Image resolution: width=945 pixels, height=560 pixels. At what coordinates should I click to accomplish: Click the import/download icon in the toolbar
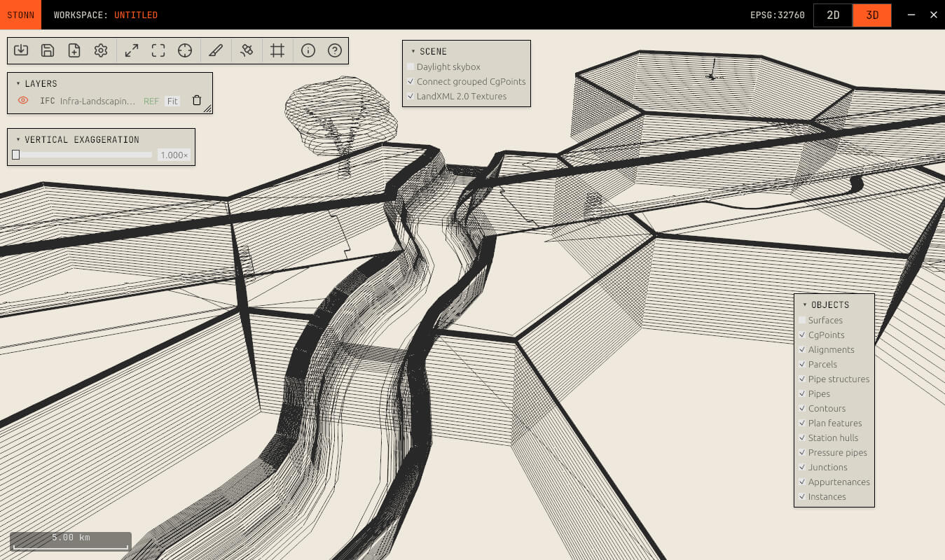point(21,50)
